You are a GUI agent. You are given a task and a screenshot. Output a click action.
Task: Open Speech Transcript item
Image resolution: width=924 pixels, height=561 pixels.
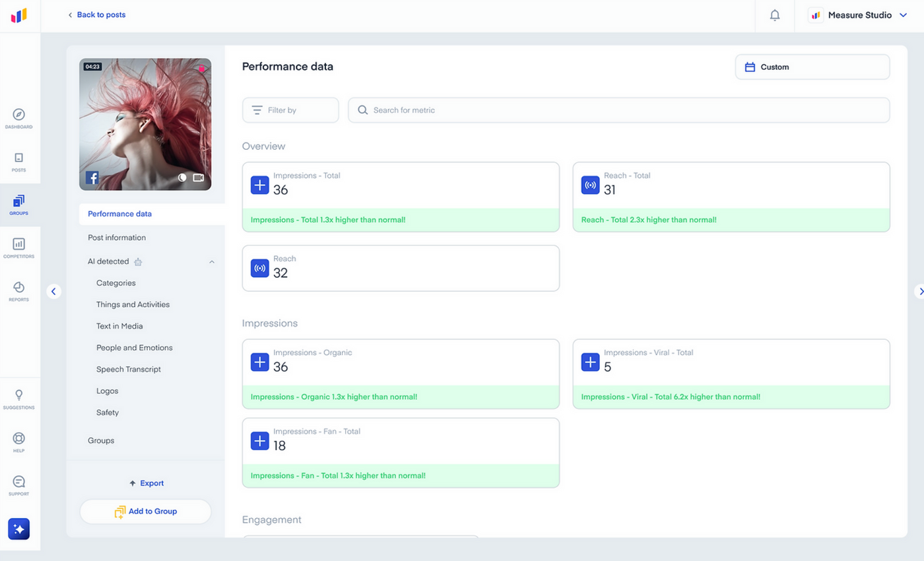(x=129, y=370)
